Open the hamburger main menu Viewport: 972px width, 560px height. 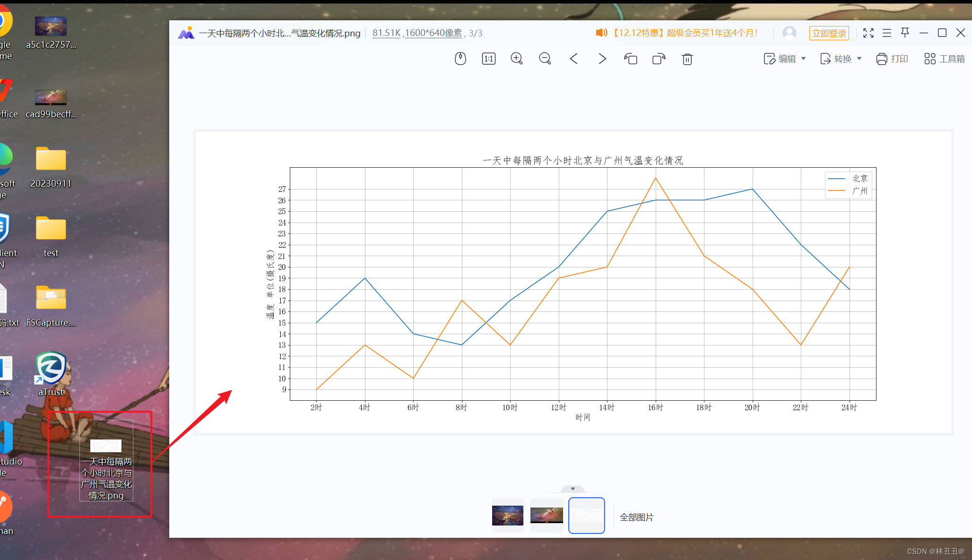point(886,33)
